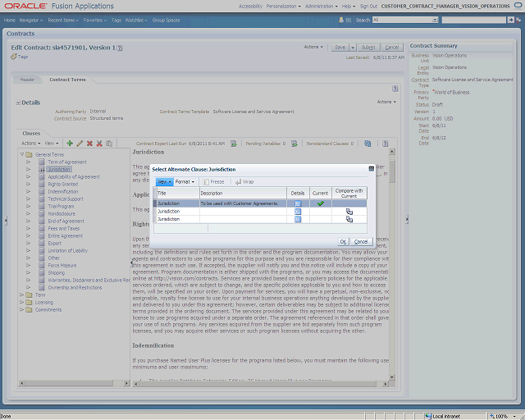Open help icon below Contract Terms tab

pos(395,89)
